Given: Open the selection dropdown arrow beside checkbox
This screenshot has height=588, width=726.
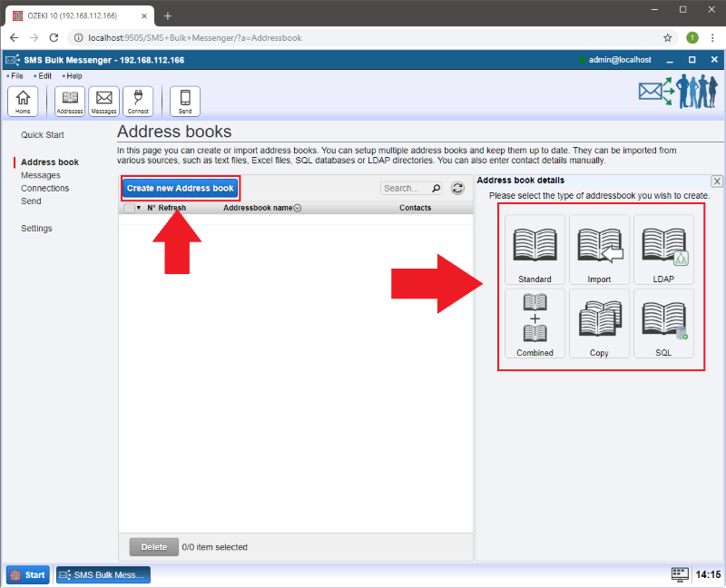Looking at the screenshot, I should 139,208.
